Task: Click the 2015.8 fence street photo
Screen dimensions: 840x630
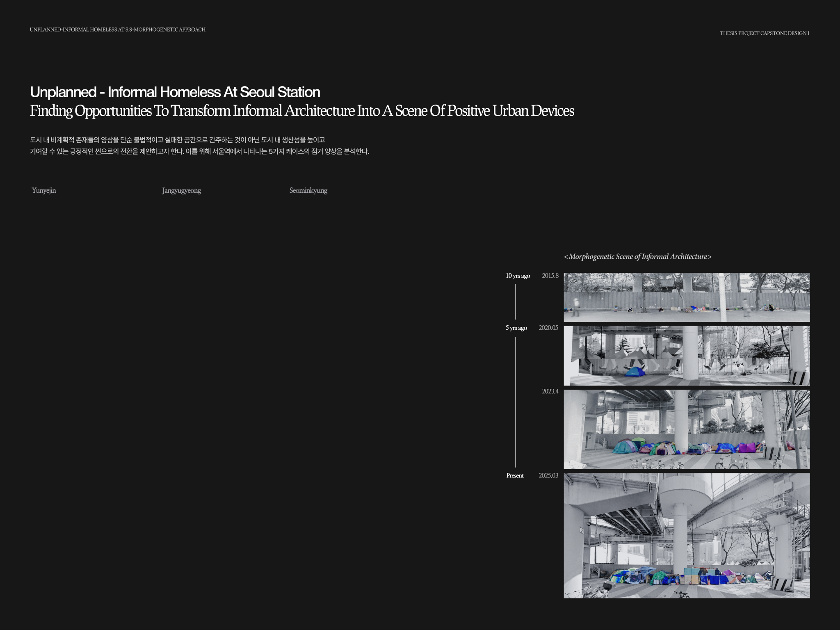Action: coord(686,297)
